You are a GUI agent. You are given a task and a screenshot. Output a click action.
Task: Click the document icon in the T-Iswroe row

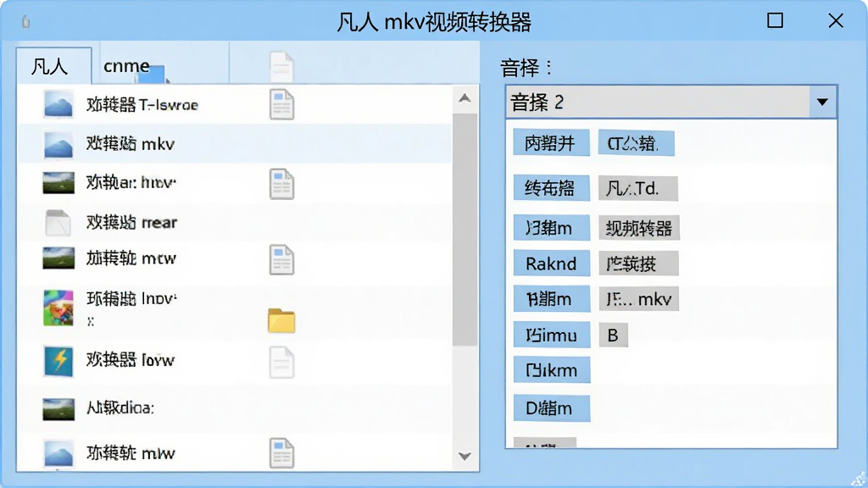coord(281,104)
